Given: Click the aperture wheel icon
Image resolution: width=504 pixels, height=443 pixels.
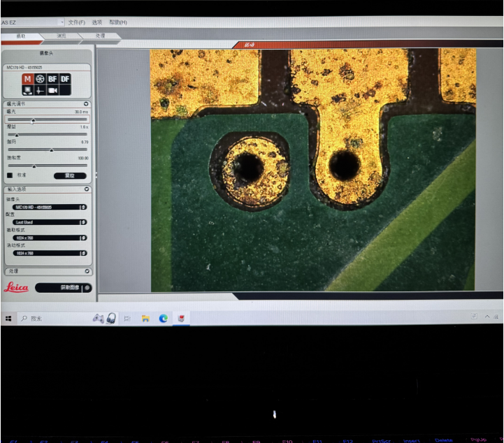Looking at the screenshot, I should click(x=41, y=79).
